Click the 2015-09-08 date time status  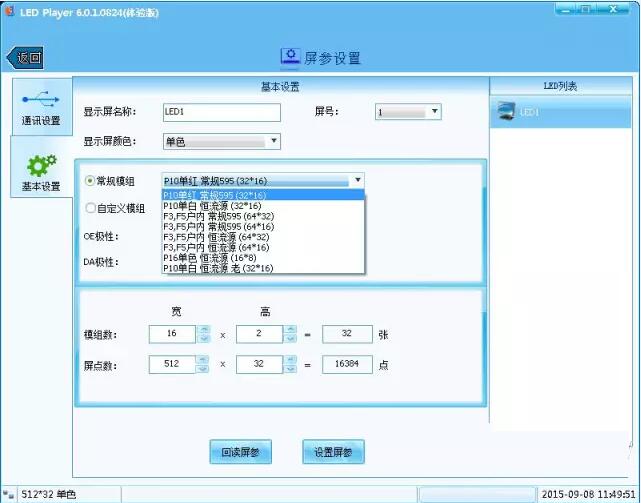588,494
